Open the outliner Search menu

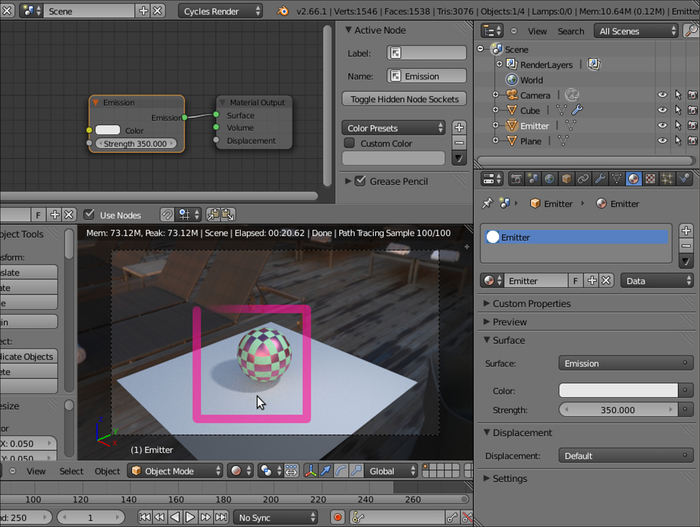[571, 31]
